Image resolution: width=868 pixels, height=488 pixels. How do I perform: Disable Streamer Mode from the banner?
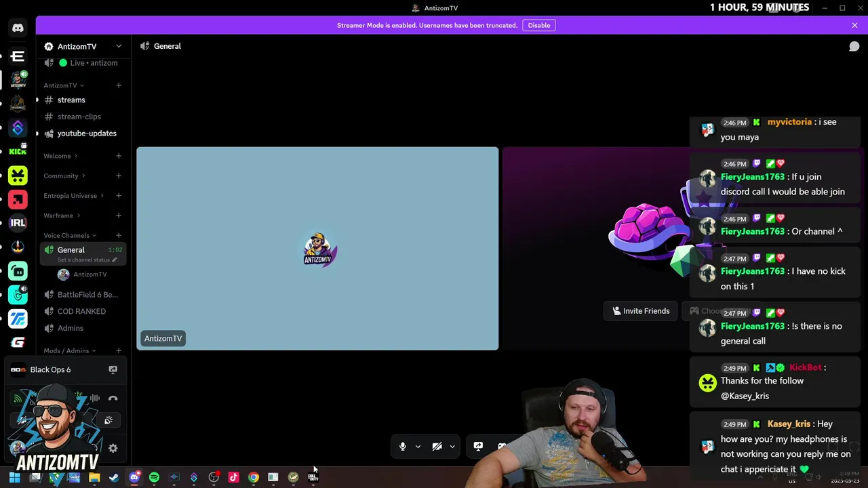[x=539, y=25]
